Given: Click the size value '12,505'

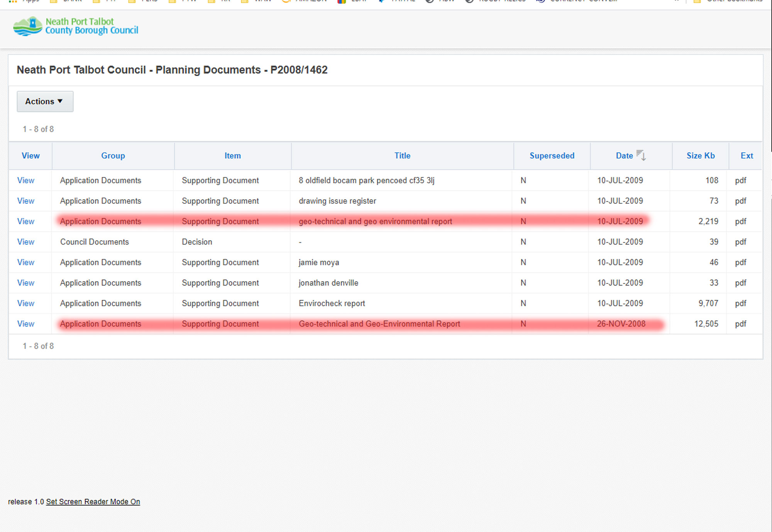Looking at the screenshot, I should coord(706,324).
